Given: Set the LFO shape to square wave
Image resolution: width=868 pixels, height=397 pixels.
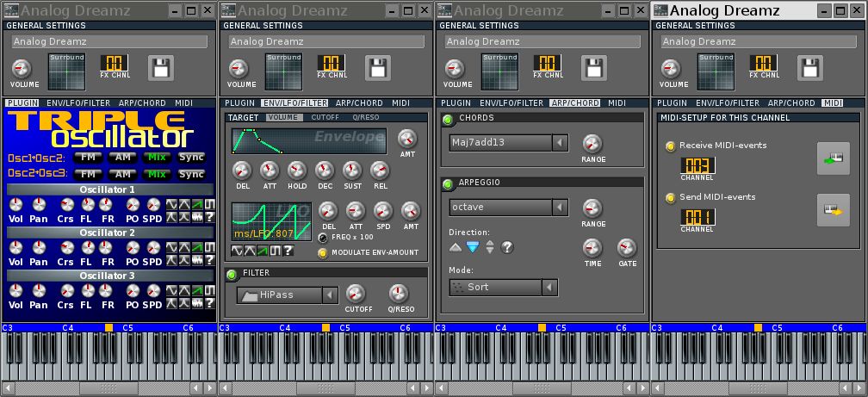Looking at the screenshot, I should pyautogui.click(x=276, y=251).
